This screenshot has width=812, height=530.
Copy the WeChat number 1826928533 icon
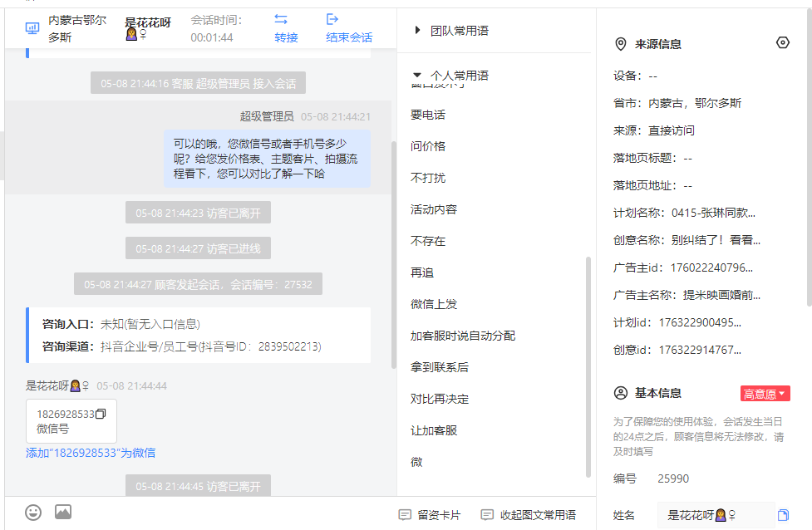(x=101, y=414)
